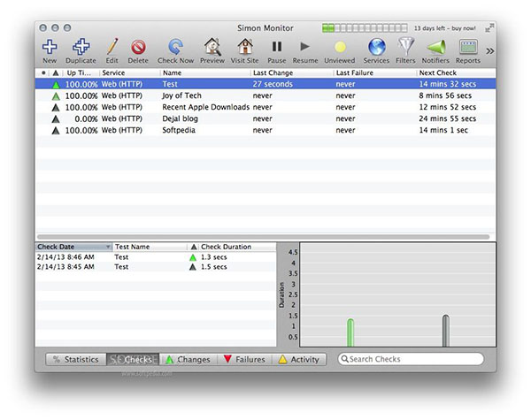This screenshot has width=531, height=420.
Task: Click the Search Checks field
Action: point(411,359)
